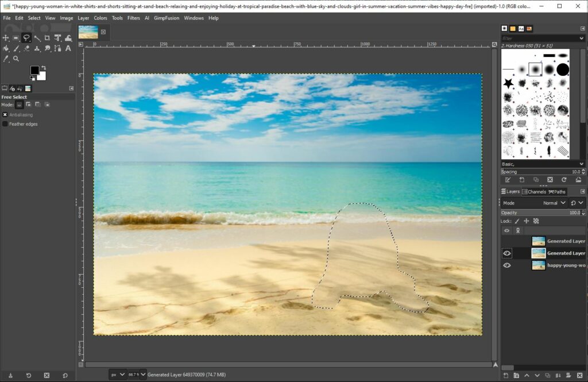Activate the Free Select tool
The height and width of the screenshot is (382, 588).
[x=27, y=38]
